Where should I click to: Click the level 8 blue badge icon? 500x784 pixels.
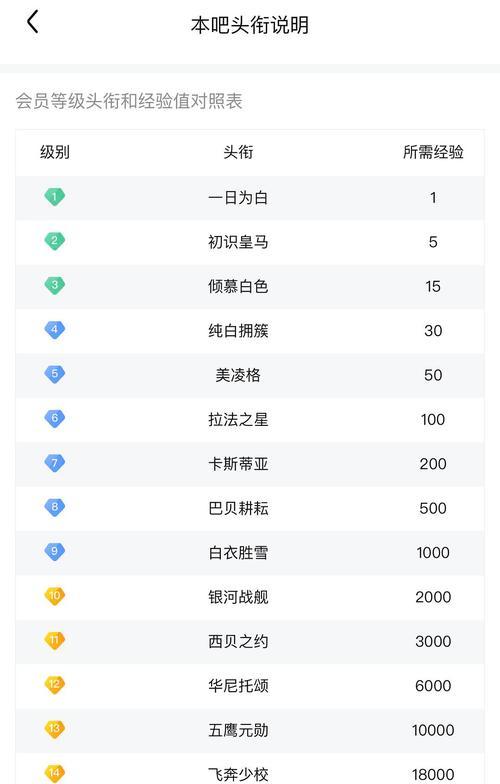click(x=54, y=508)
